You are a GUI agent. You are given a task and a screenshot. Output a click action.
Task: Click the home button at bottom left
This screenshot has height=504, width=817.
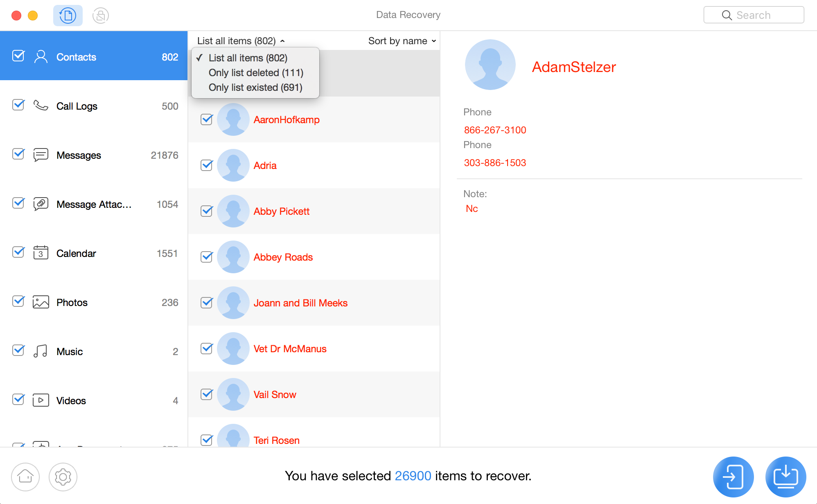[26, 476]
